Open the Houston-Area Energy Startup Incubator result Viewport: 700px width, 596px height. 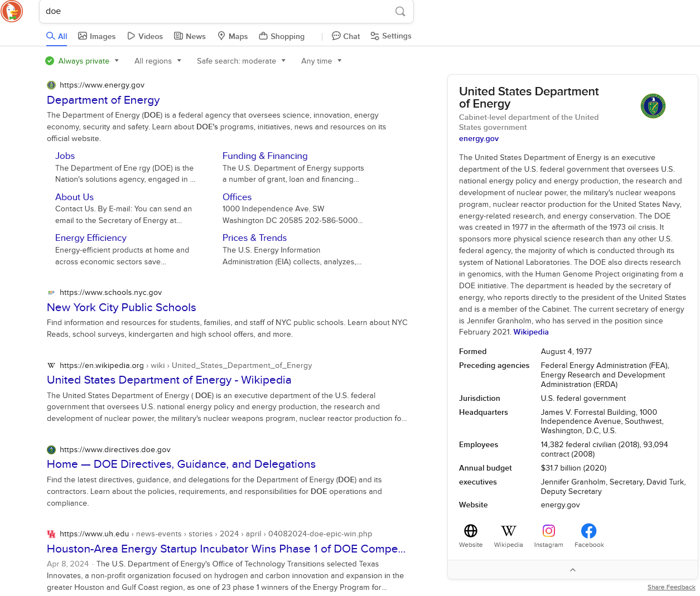[x=226, y=549]
